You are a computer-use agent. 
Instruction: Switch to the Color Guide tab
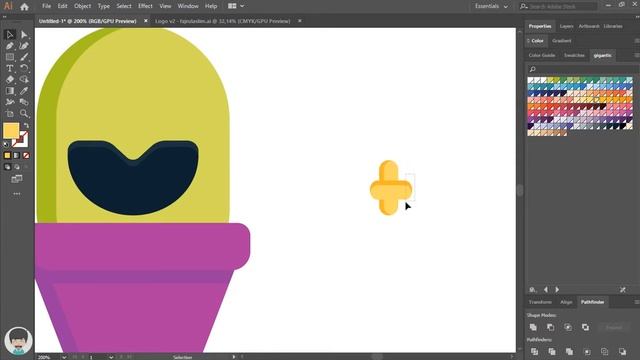(542, 55)
